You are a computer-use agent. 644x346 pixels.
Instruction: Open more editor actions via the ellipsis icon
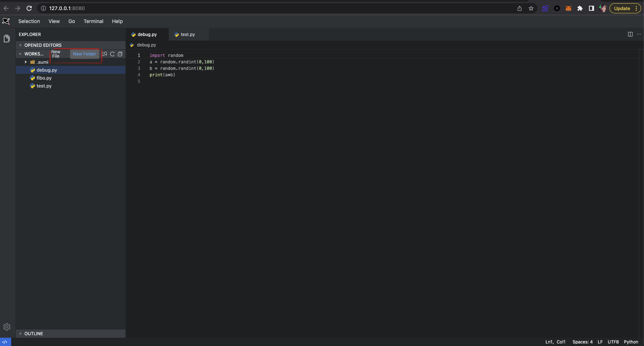(x=639, y=34)
